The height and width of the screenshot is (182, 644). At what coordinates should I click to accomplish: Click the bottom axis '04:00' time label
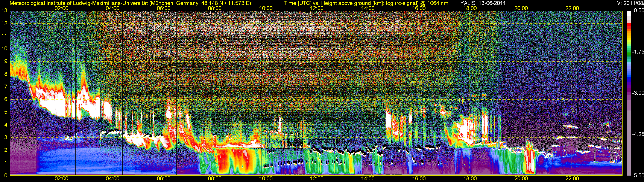pos(112,179)
